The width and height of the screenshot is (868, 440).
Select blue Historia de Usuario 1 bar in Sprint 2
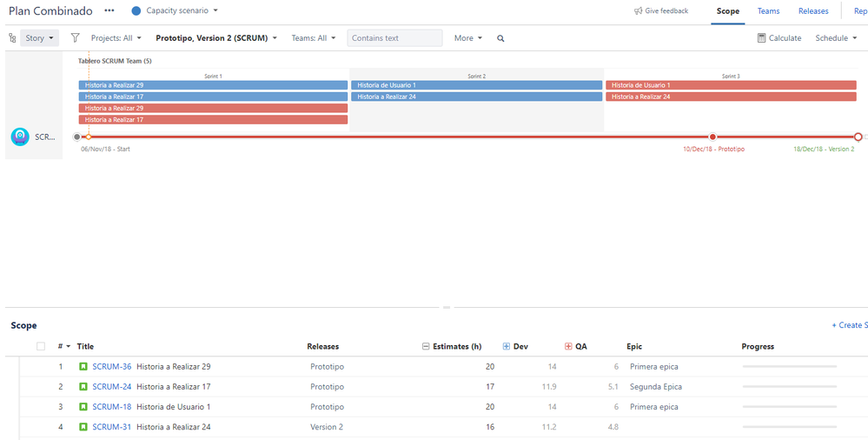click(x=477, y=85)
